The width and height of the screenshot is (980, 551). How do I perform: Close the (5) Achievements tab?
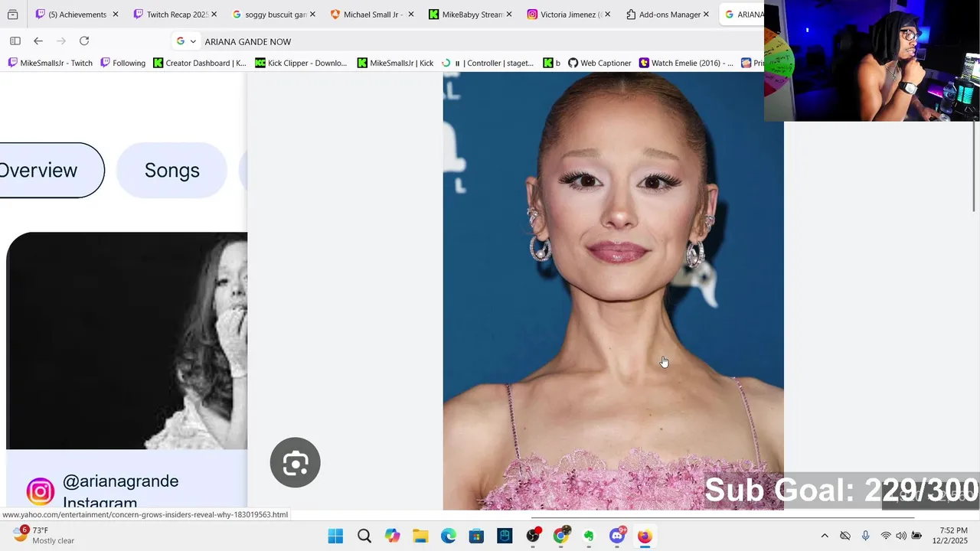[116, 15]
